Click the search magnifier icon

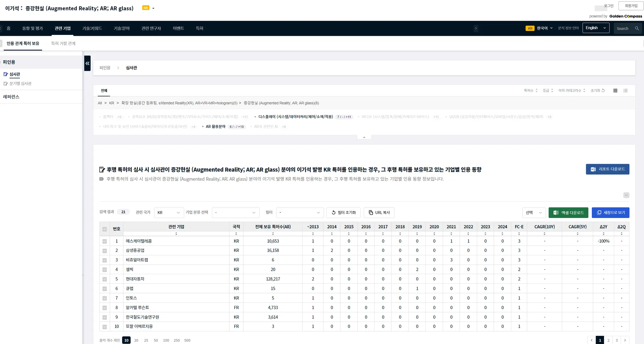click(637, 28)
